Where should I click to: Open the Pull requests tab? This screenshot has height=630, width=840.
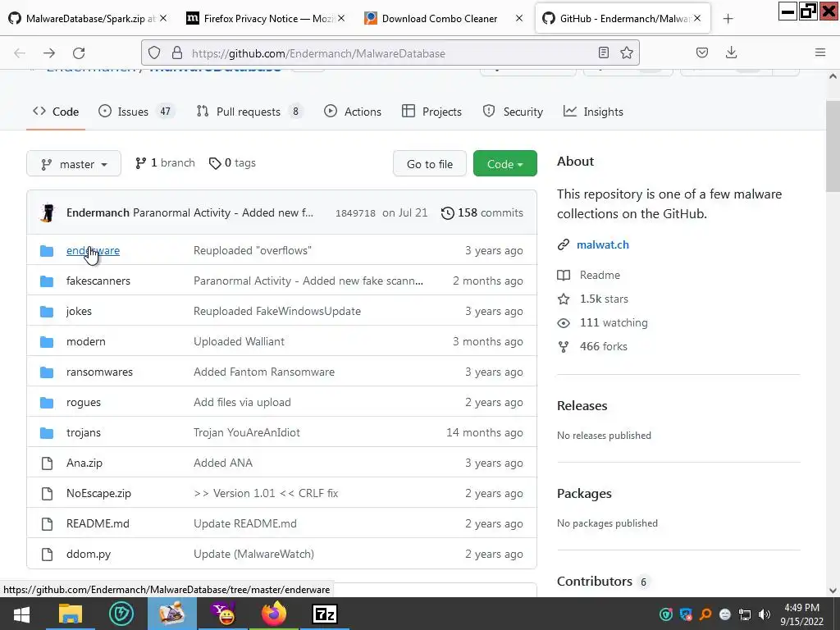click(x=249, y=112)
